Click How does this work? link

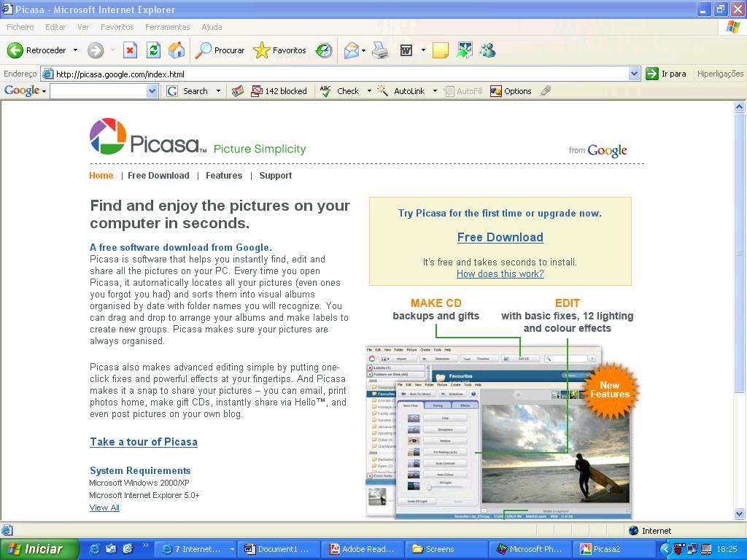coord(500,274)
